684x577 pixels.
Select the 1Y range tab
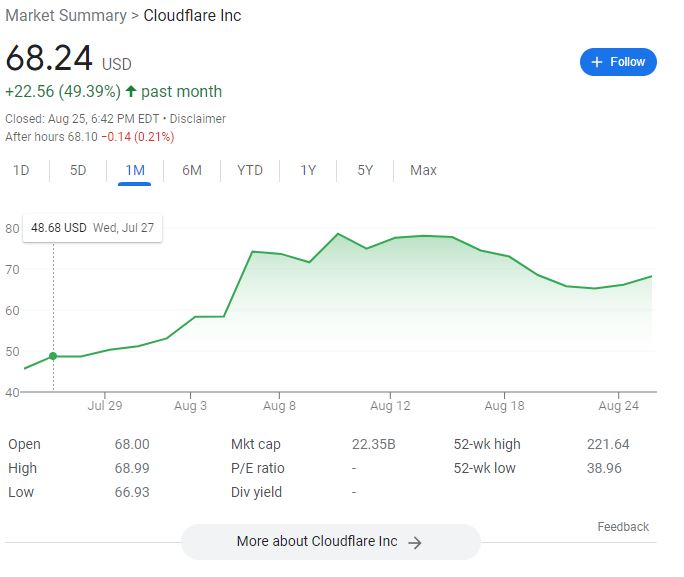coord(308,170)
